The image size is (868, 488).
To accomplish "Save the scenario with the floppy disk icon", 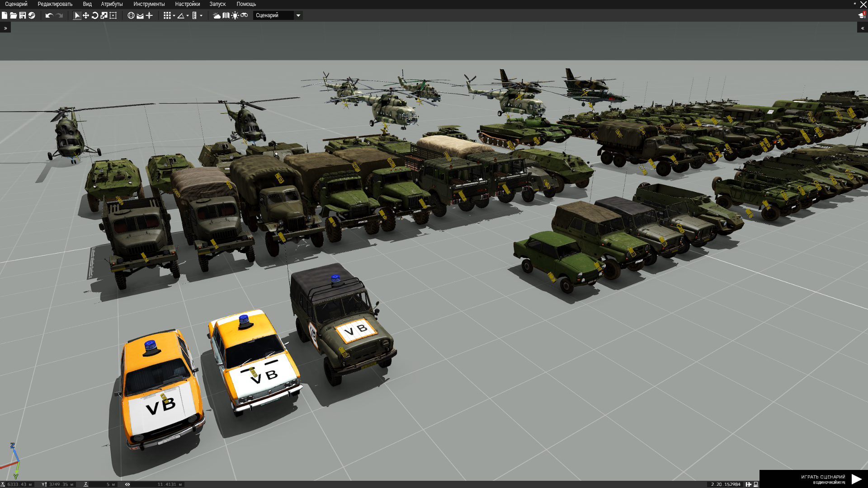I will tap(23, 15).
